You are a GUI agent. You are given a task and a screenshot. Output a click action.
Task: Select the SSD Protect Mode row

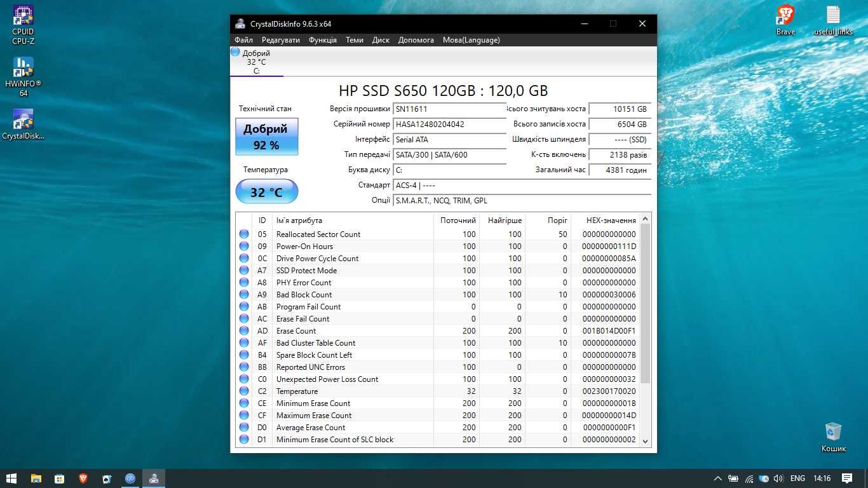[x=438, y=270]
